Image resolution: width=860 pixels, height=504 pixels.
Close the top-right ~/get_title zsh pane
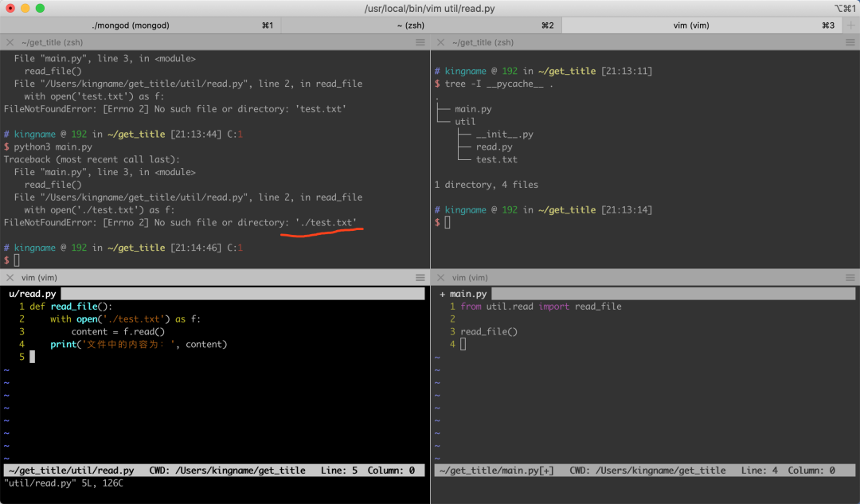point(440,42)
